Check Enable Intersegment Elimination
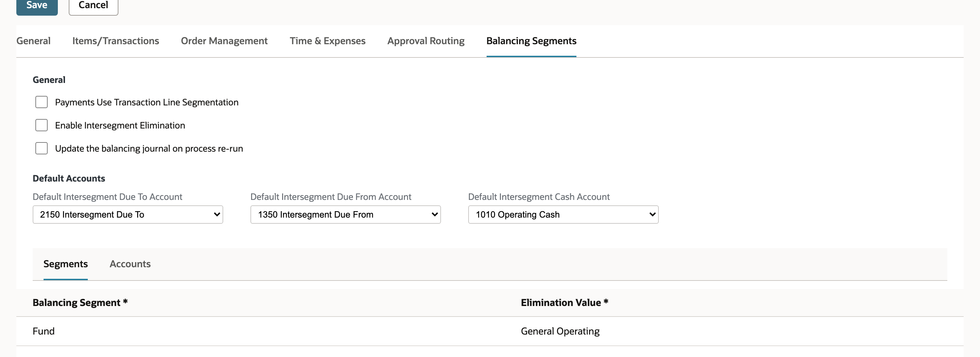The width and height of the screenshot is (980, 357). (42, 125)
